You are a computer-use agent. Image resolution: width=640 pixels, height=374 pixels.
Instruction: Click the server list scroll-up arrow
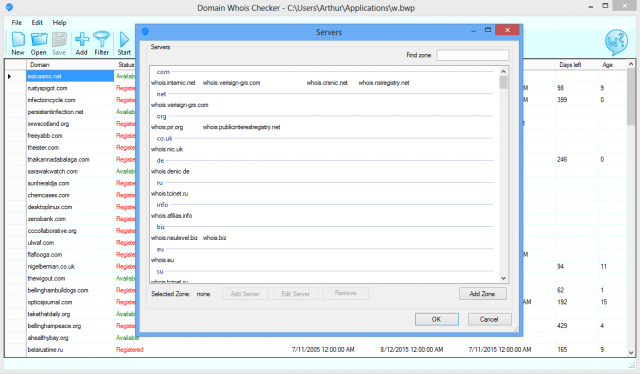[504, 71]
